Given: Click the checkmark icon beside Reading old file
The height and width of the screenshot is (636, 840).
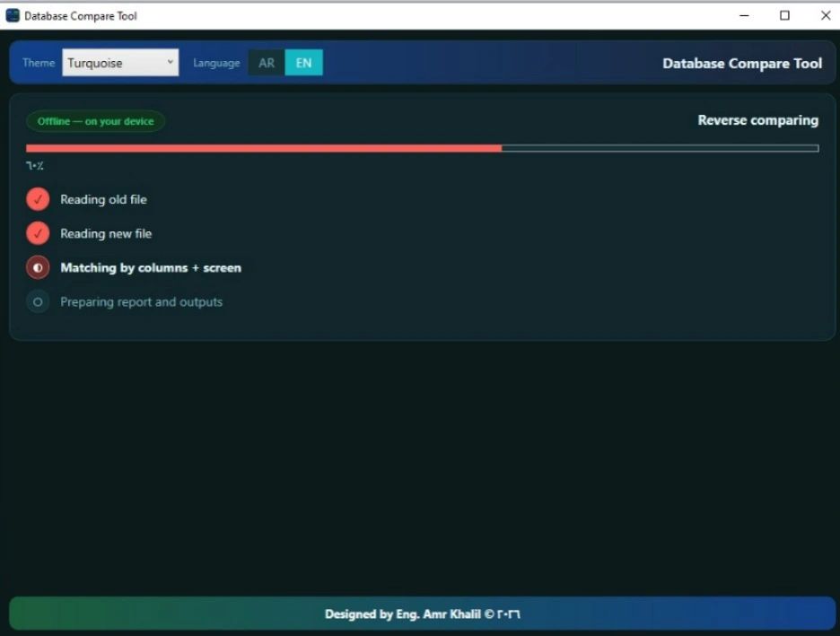Looking at the screenshot, I should point(38,199).
